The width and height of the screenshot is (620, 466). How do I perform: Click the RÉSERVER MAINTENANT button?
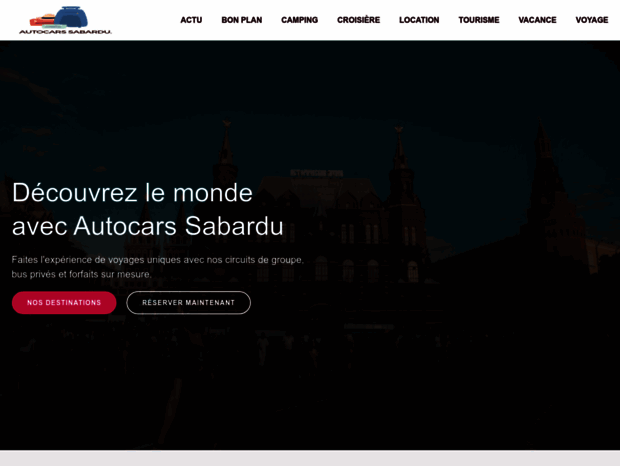coord(189,303)
